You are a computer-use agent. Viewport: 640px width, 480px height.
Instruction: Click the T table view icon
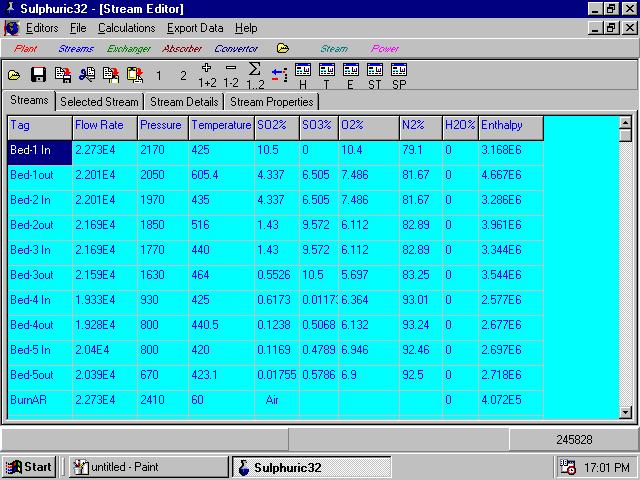tap(327, 76)
